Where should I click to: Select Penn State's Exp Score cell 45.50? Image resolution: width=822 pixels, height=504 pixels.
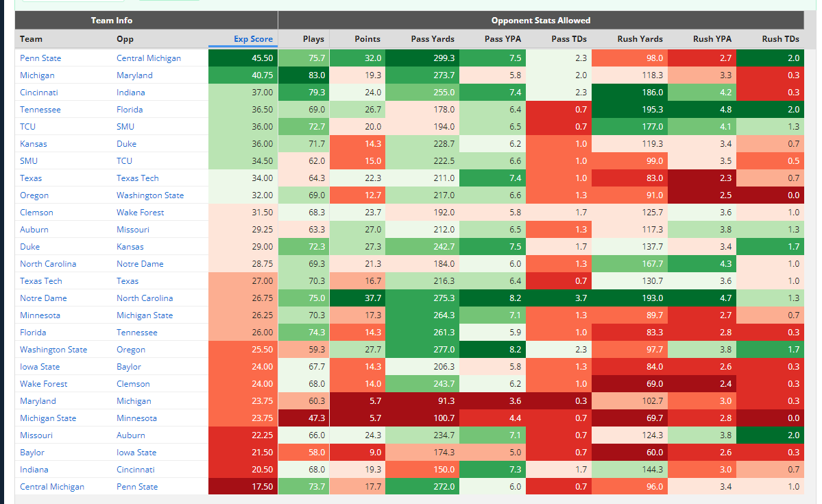pos(243,58)
